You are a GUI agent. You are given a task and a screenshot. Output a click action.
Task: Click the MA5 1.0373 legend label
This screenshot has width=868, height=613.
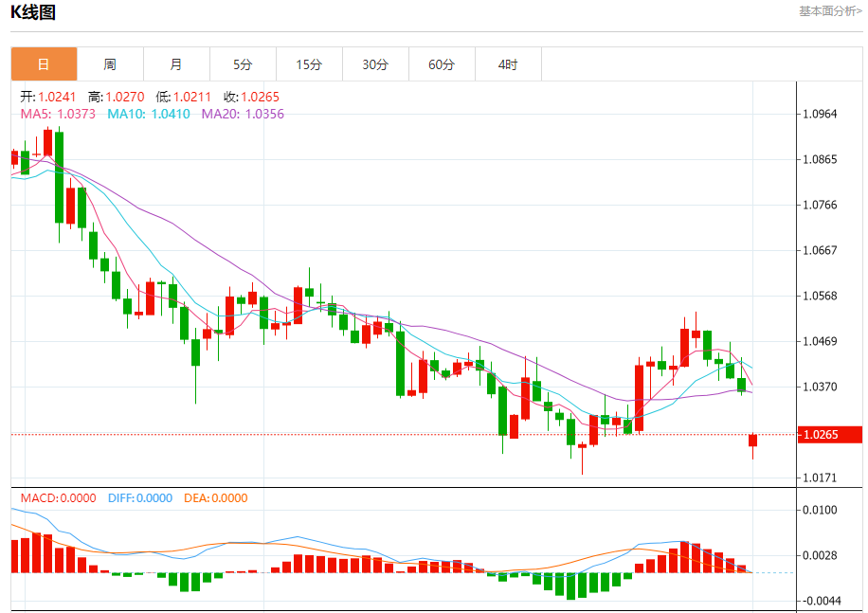58,114
